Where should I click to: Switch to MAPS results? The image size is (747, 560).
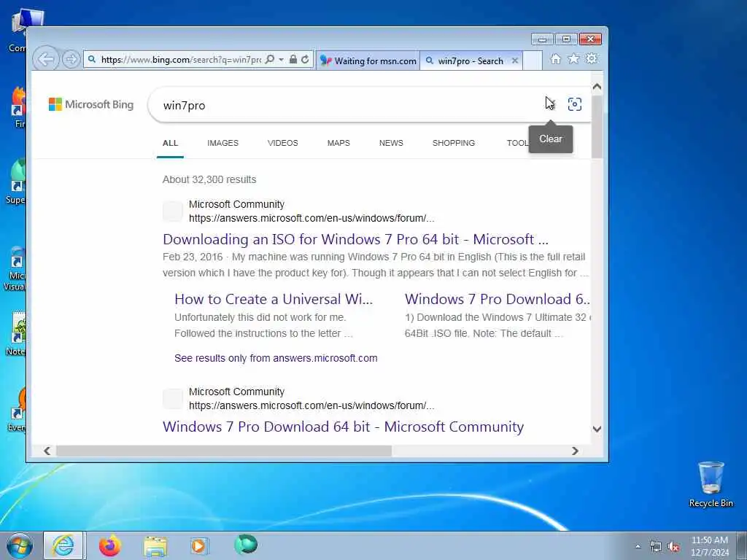point(338,143)
